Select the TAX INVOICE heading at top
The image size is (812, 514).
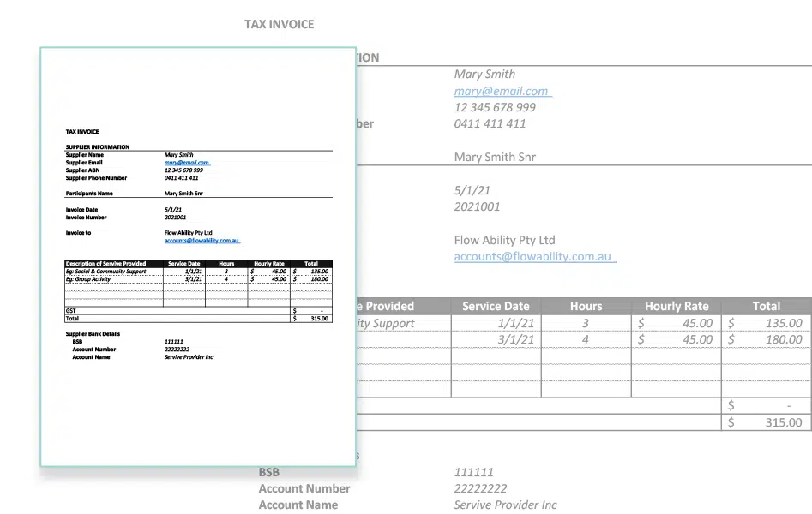point(279,25)
